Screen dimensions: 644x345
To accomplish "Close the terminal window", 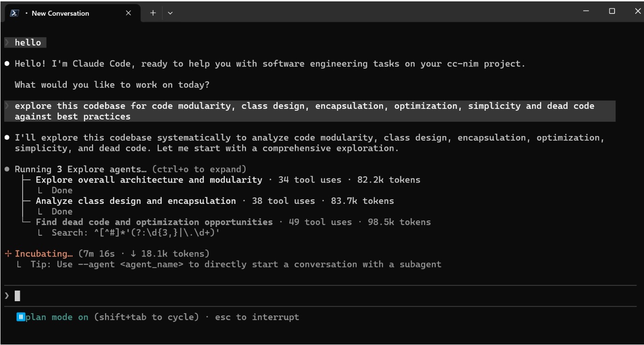I will click(637, 11).
